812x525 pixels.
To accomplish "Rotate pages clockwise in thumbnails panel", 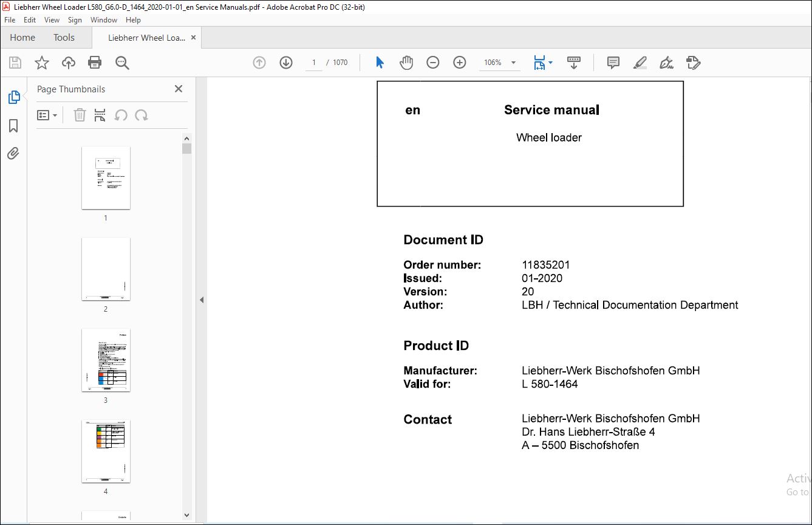I will 142,115.
